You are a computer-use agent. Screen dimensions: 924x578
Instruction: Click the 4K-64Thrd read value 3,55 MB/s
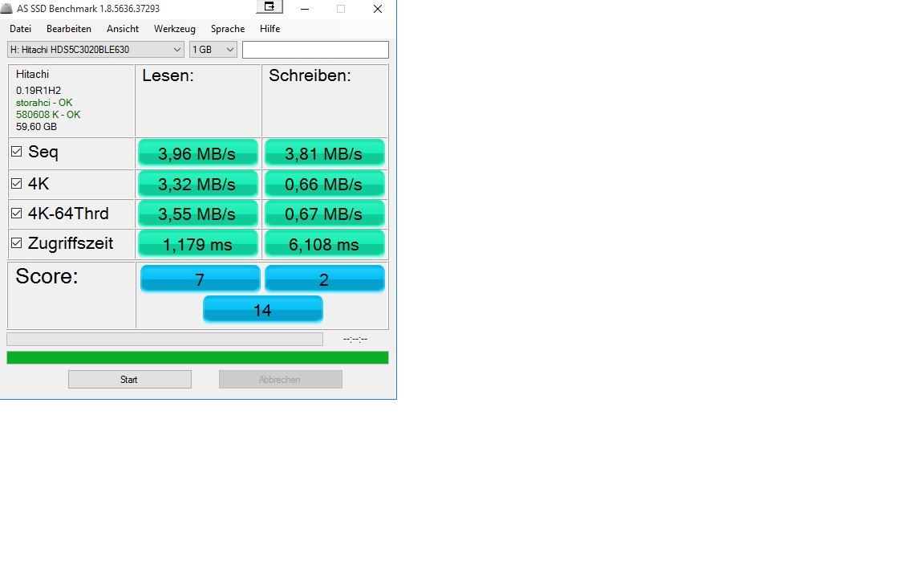[x=198, y=214]
